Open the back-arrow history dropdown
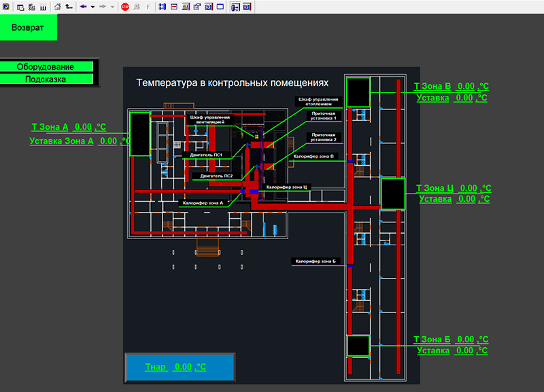Viewport: 544px width, 392px height. point(92,7)
